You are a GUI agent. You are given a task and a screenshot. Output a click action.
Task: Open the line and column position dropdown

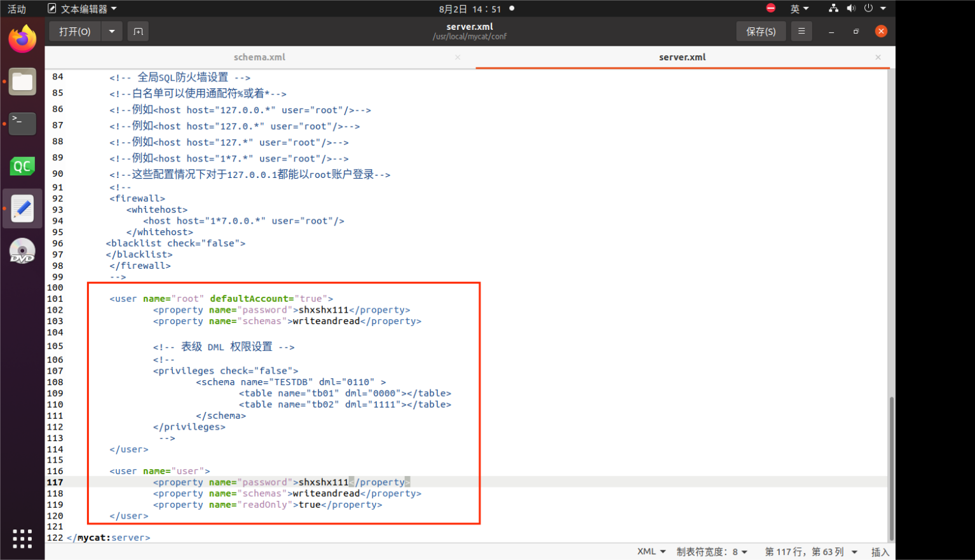[810, 552]
